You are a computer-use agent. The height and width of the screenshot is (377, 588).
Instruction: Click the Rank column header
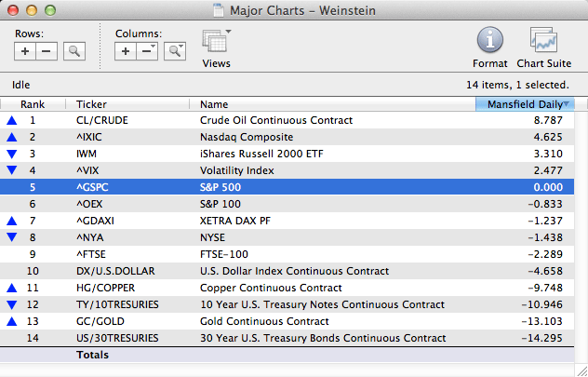pos(33,104)
